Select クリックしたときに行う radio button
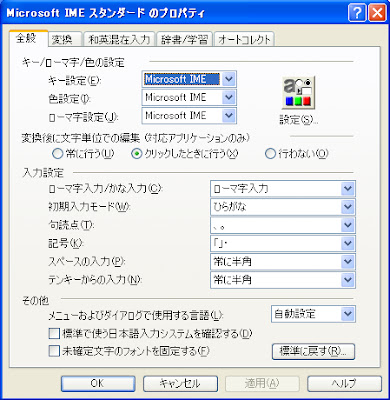 coord(137,154)
